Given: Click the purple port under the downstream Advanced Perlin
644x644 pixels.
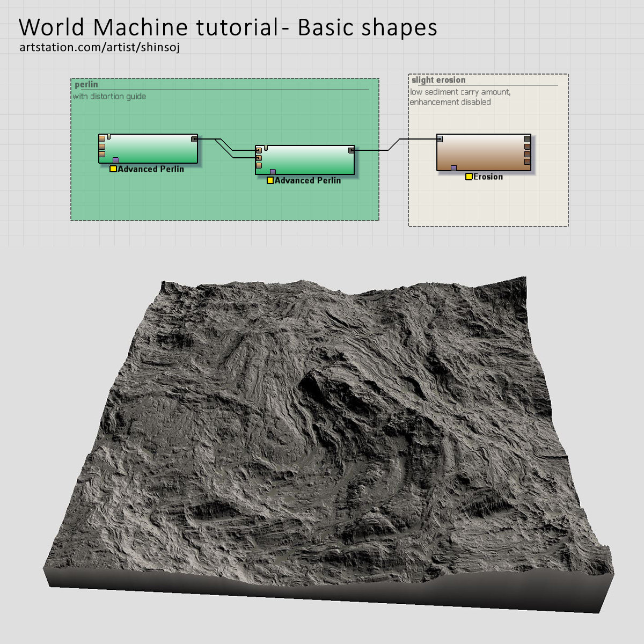Looking at the screenshot, I should [273, 172].
